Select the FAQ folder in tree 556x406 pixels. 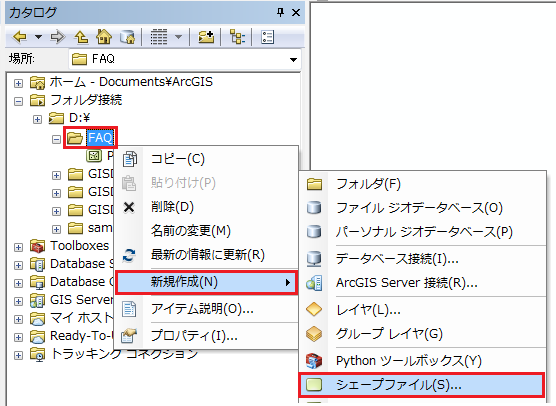point(100,138)
